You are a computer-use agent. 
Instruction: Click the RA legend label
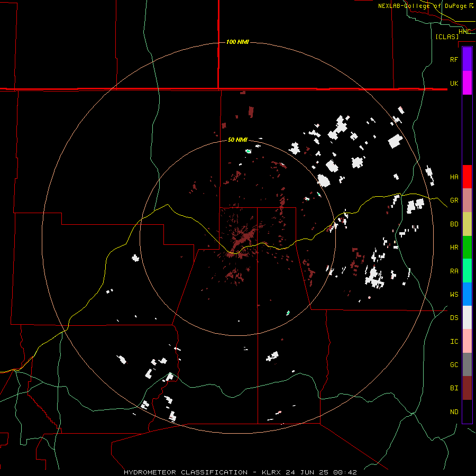pyautogui.click(x=454, y=271)
